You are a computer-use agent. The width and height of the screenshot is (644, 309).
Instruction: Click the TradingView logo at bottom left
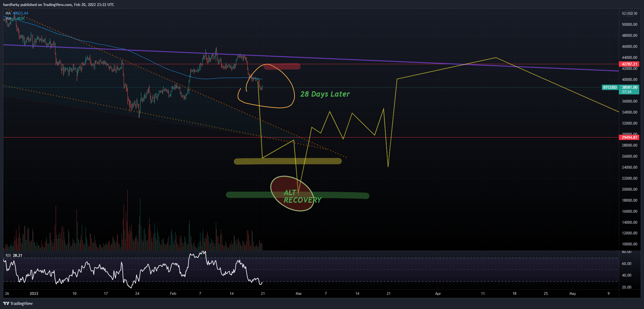(x=18, y=303)
